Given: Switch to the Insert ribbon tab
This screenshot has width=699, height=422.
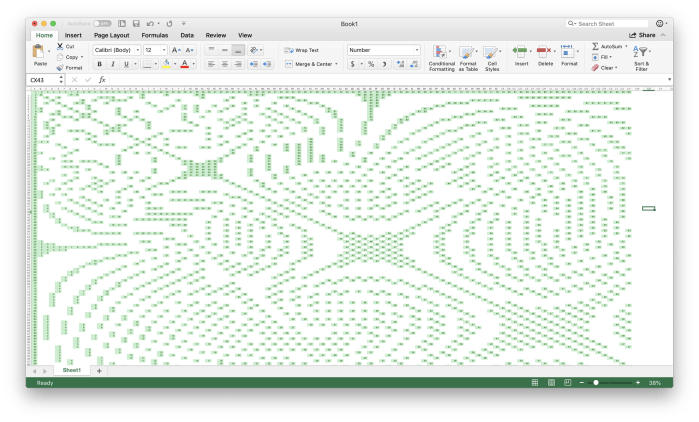Looking at the screenshot, I should (74, 35).
